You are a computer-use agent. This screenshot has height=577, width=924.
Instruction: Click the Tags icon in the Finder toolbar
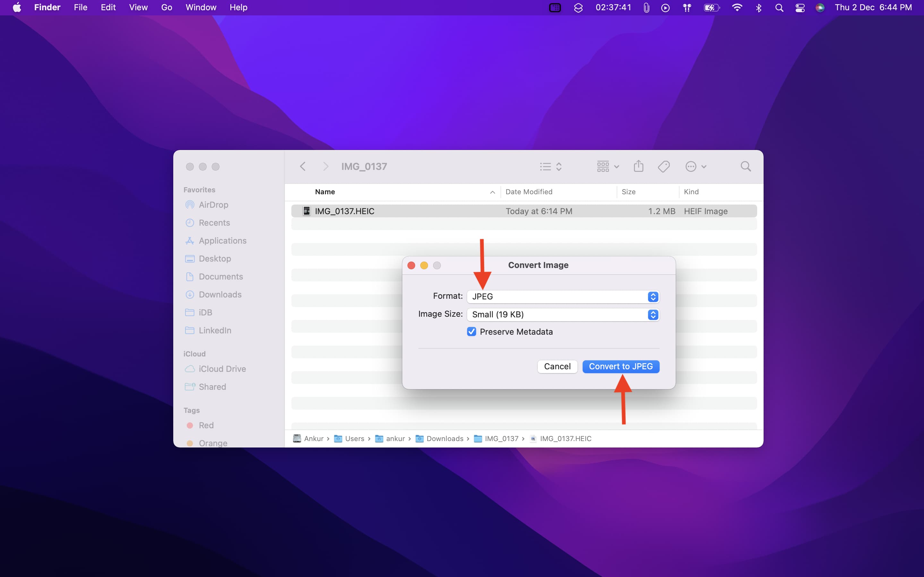point(663,166)
